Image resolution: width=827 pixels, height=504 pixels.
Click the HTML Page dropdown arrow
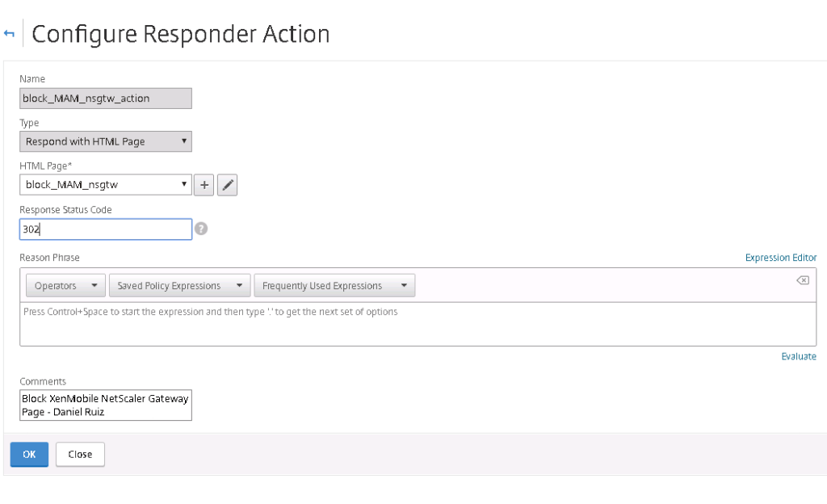pos(183,184)
